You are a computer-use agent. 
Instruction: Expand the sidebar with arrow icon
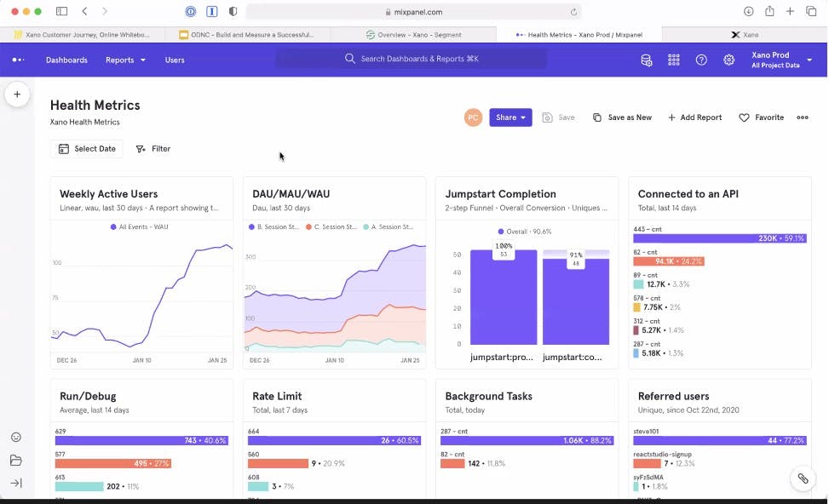pyautogui.click(x=16, y=483)
